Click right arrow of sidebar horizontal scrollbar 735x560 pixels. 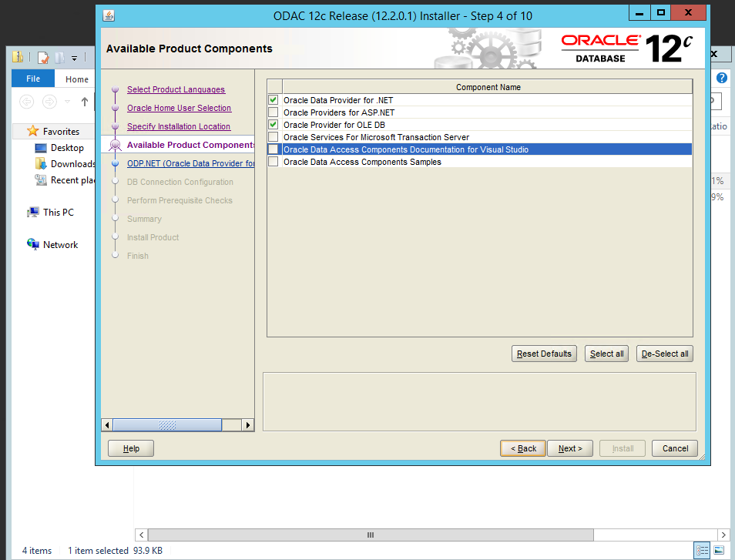click(248, 425)
